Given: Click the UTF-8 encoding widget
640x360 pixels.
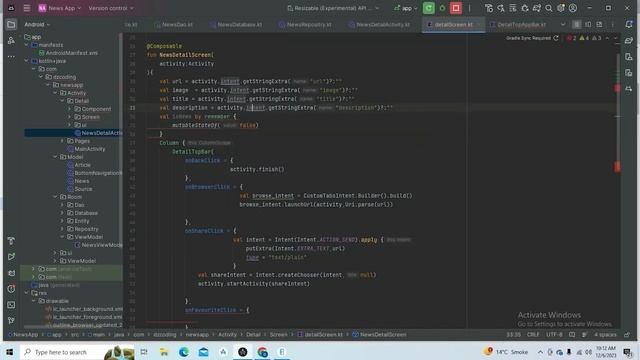Looking at the screenshot, I should pos(554,335).
